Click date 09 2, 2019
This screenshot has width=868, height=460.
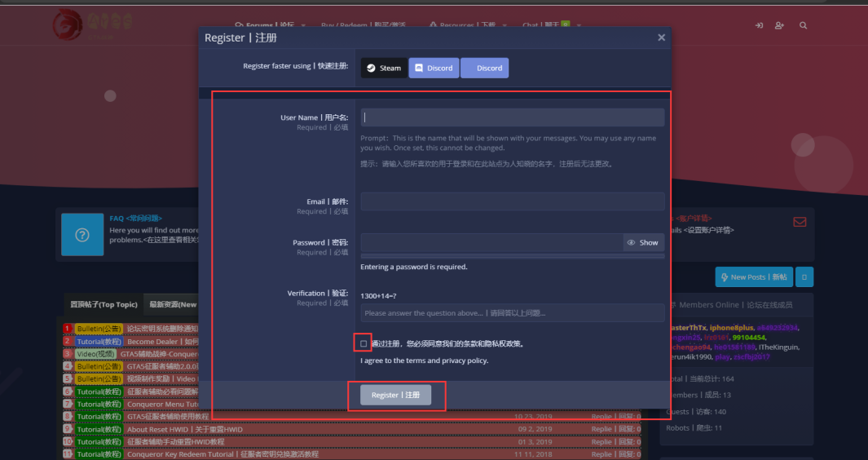pos(535,429)
